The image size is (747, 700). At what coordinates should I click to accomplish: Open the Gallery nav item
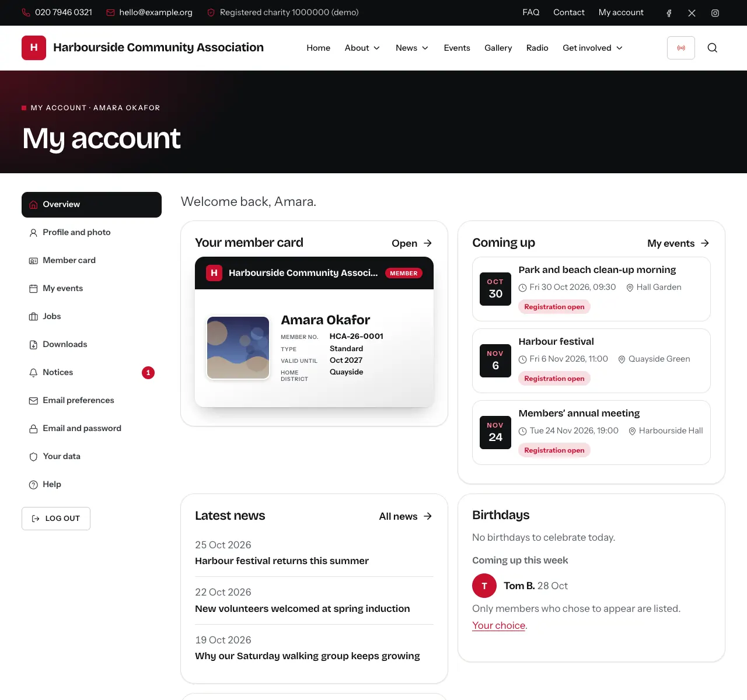[498, 48]
